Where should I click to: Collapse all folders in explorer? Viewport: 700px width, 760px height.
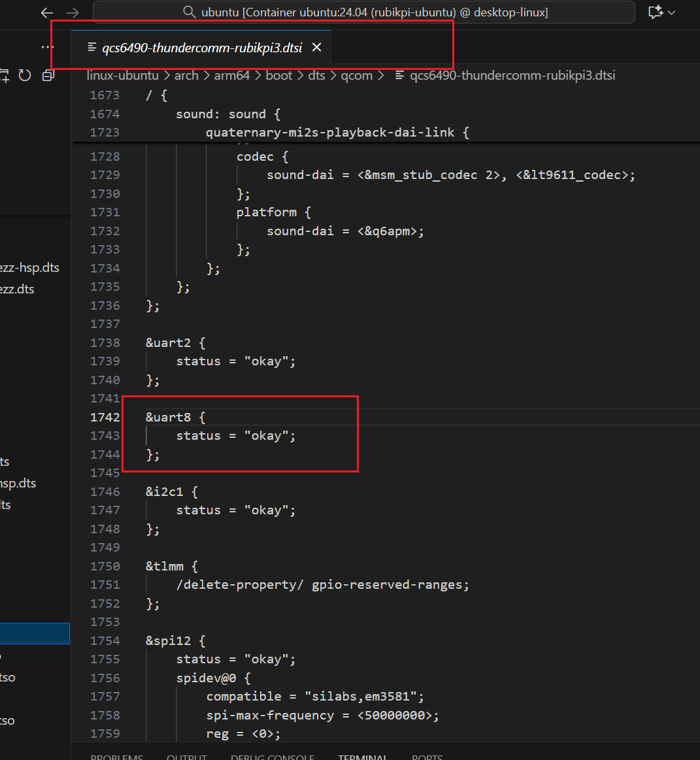tap(48, 76)
